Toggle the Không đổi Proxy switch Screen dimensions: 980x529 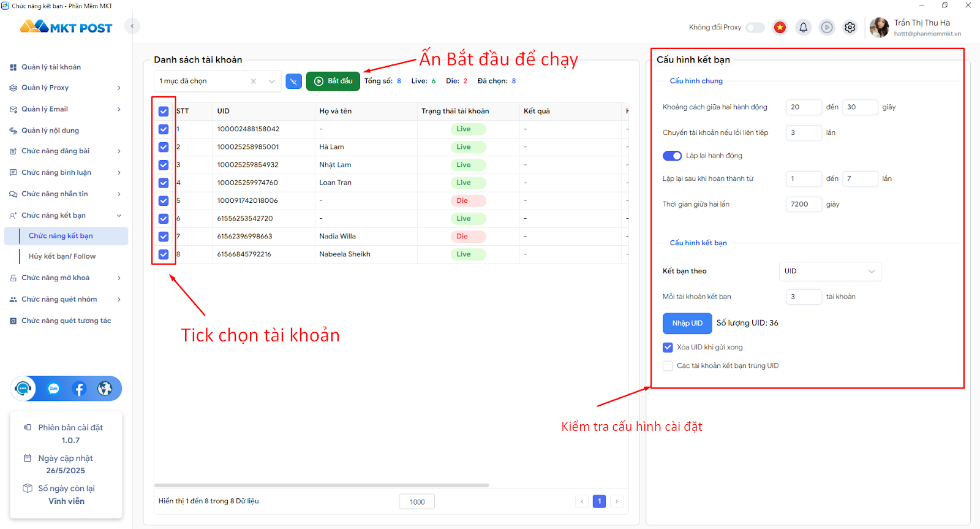click(755, 28)
